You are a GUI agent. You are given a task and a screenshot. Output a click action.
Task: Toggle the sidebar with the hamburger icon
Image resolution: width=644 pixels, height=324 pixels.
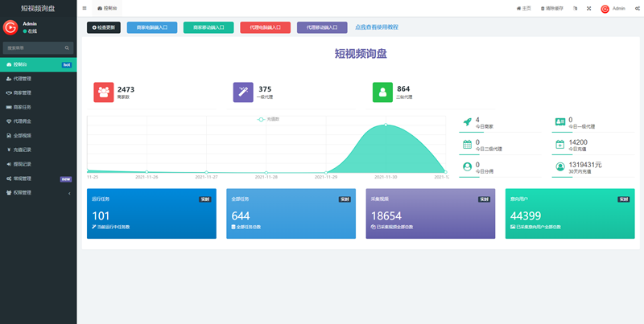tap(85, 8)
